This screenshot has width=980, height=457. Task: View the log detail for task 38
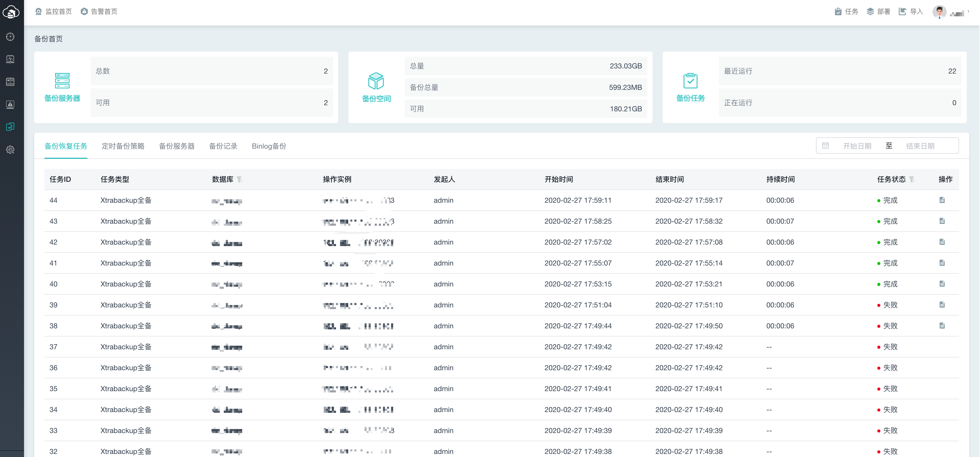point(942,326)
